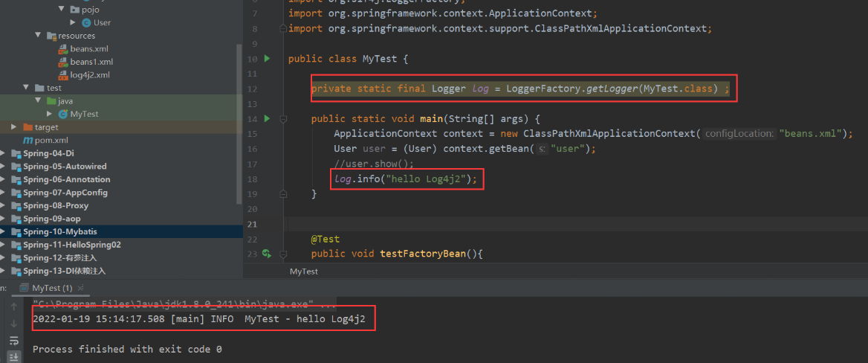Click the beans.xml Spring config icon
The image size is (868, 363).
[x=63, y=49]
